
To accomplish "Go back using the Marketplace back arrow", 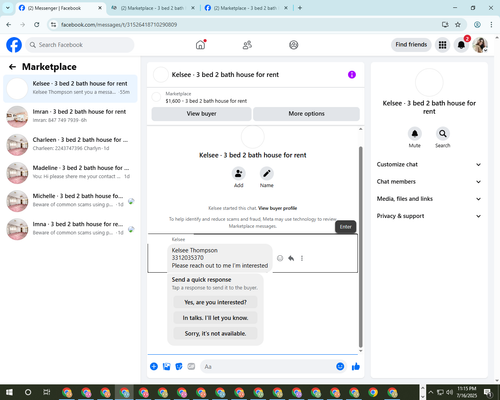I will click(13, 67).
